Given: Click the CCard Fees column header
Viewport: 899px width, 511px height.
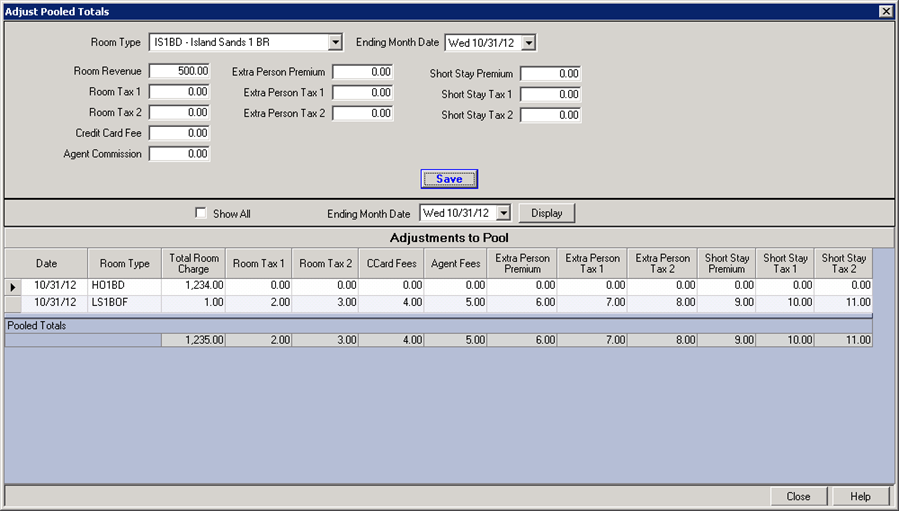Looking at the screenshot, I should point(391,263).
